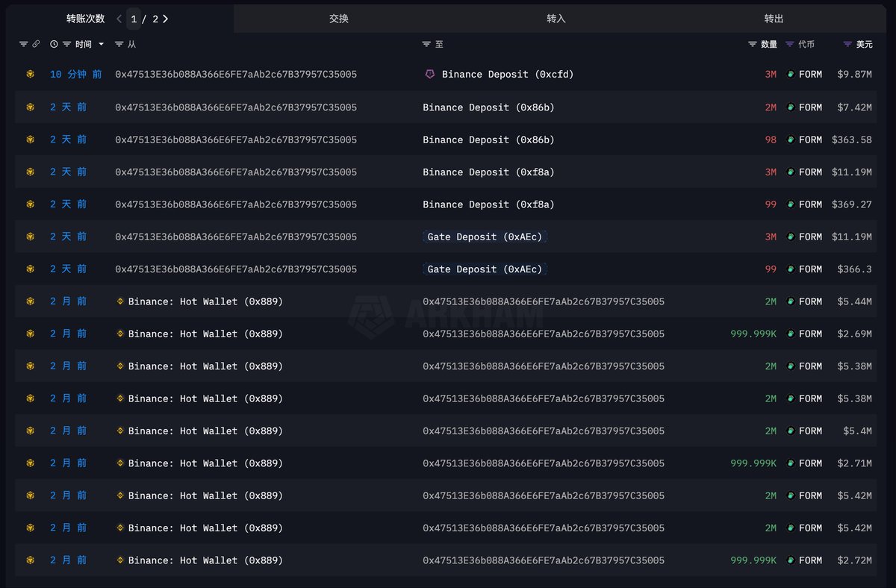
Task: Open Binance Deposit (0x86b) in the $7.42M row
Action: pos(488,107)
